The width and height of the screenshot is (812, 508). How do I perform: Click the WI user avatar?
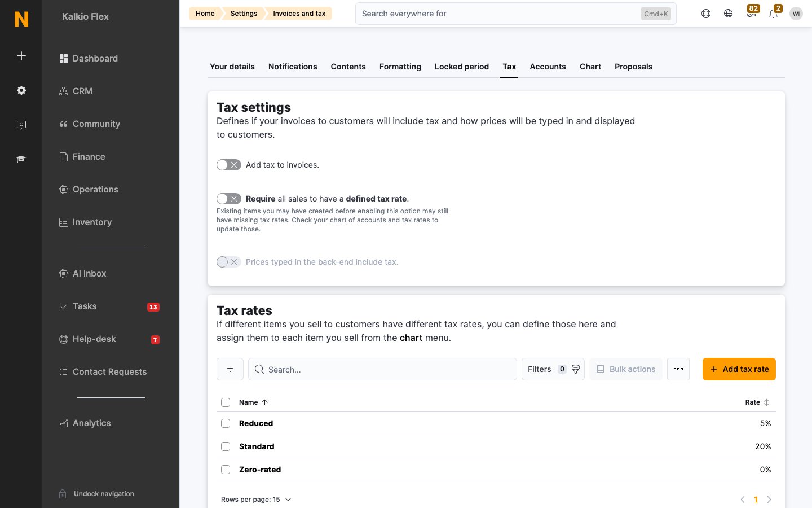click(x=796, y=14)
